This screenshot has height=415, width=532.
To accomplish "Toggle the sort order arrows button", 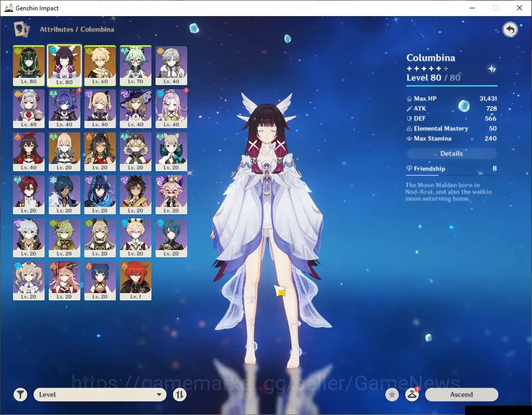I will click(x=180, y=394).
